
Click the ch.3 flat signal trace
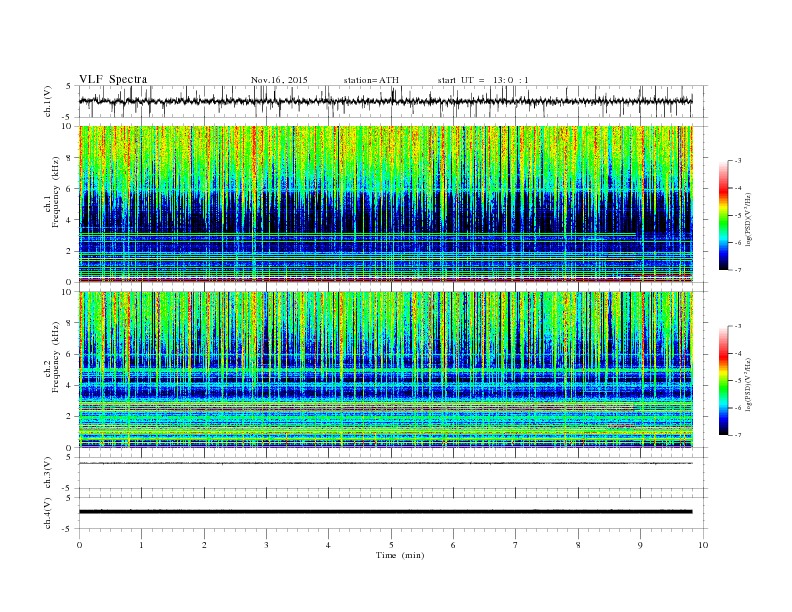(385, 463)
